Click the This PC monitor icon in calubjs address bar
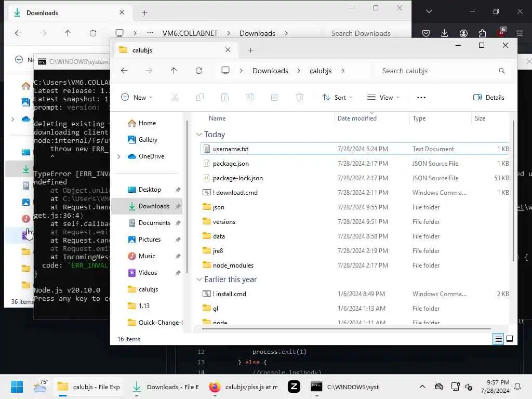The image size is (532, 399). 225,70
